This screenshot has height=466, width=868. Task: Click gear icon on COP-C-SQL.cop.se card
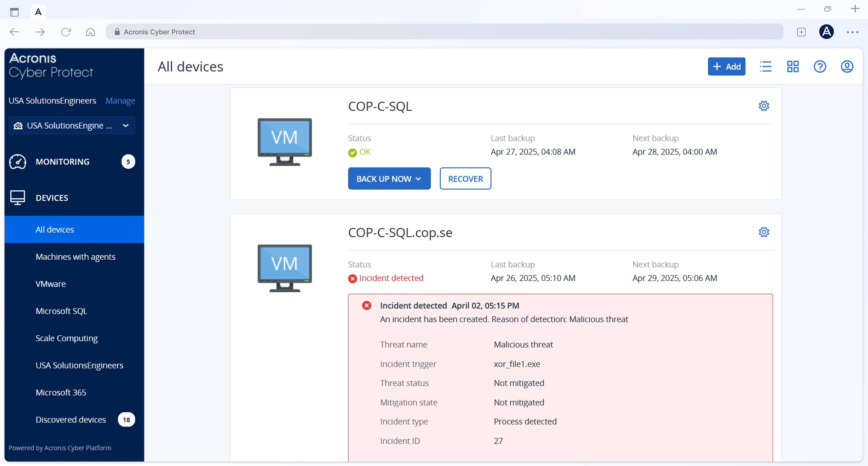(764, 232)
